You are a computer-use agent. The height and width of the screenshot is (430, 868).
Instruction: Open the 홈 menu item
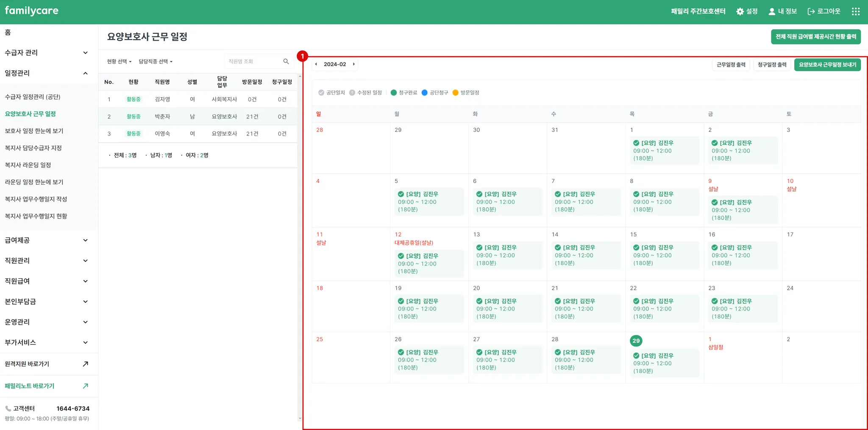pyautogui.click(x=8, y=33)
